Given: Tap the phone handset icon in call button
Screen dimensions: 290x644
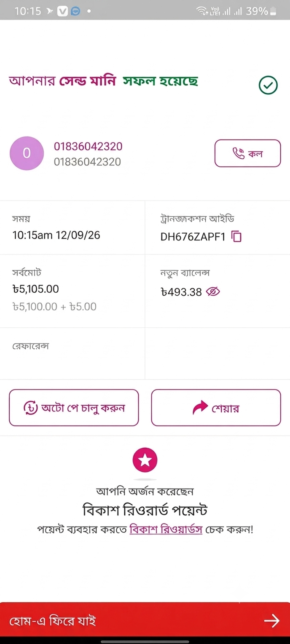Looking at the screenshot, I should point(239,153).
